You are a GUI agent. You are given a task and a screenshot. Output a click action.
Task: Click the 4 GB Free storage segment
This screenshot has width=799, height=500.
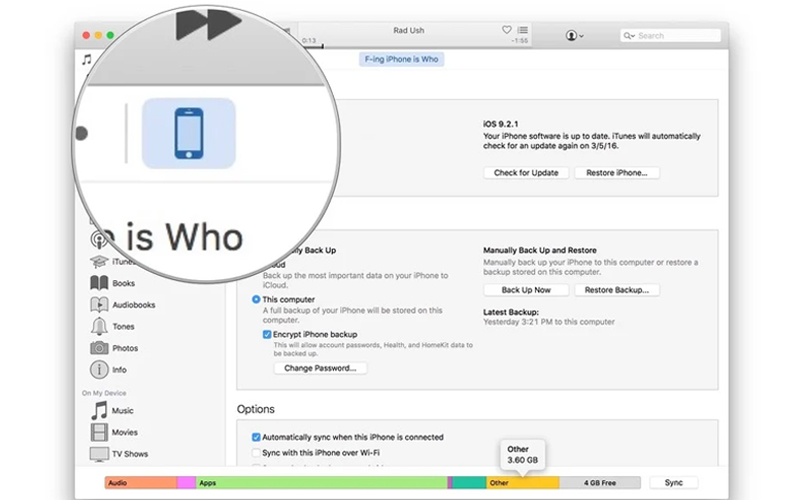(600, 483)
